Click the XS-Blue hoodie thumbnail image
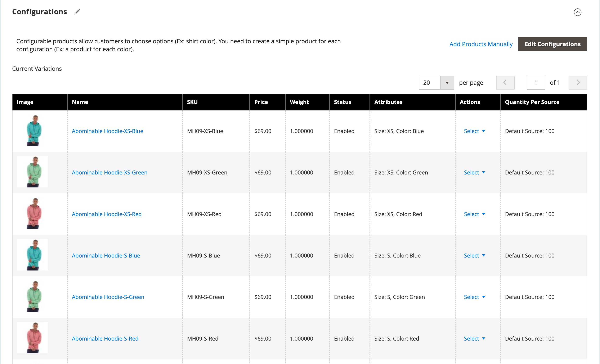Viewport: 600px width, 364px height. pyautogui.click(x=34, y=131)
